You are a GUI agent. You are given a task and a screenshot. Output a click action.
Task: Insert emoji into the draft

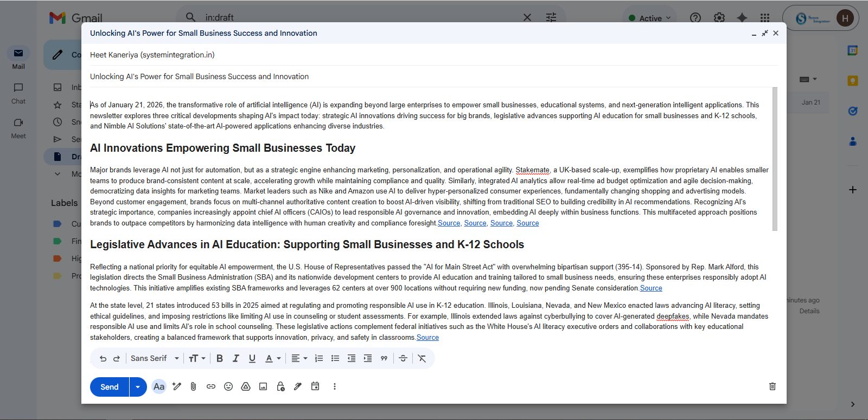point(228,386)
